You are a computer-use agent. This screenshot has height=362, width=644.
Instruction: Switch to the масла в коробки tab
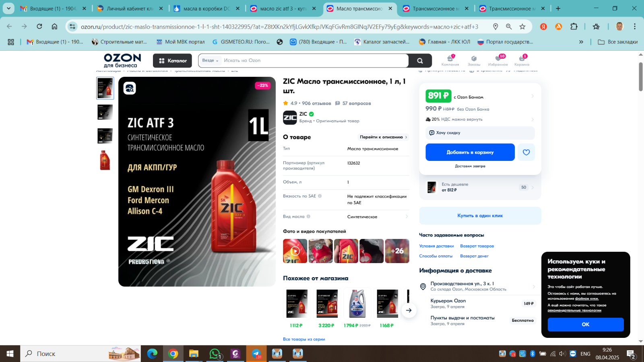point(206,8)
